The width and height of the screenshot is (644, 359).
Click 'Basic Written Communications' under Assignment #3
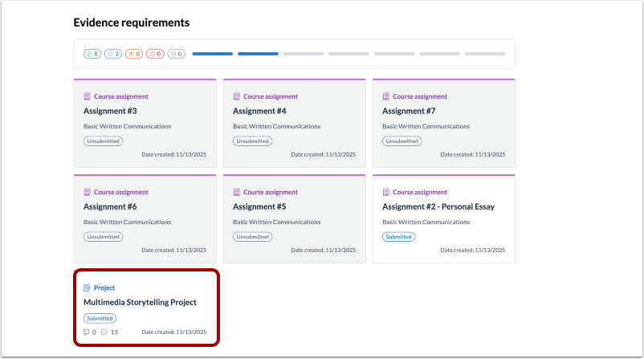[x=128, y=127]
